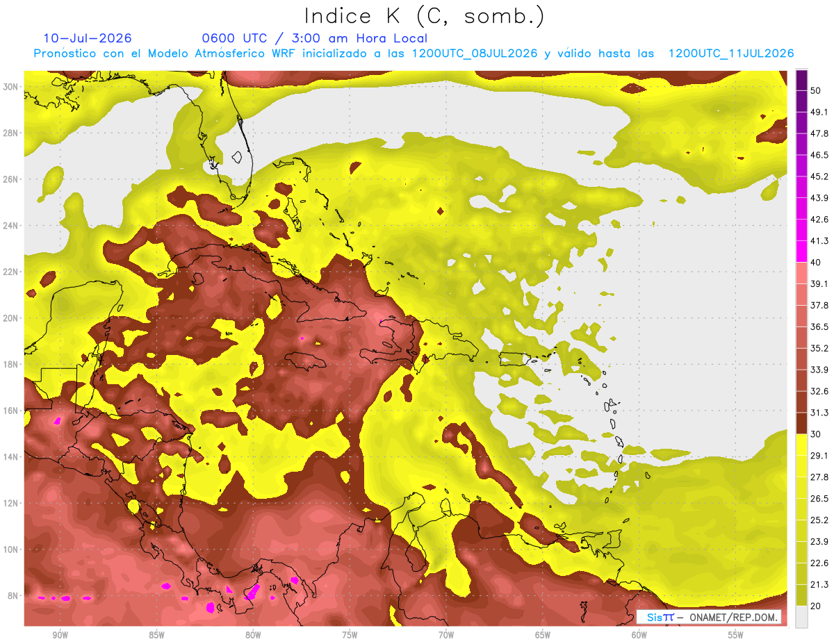Click the colorbar value "39.1"
The image size is (834, 644).
tap(819, 283)
